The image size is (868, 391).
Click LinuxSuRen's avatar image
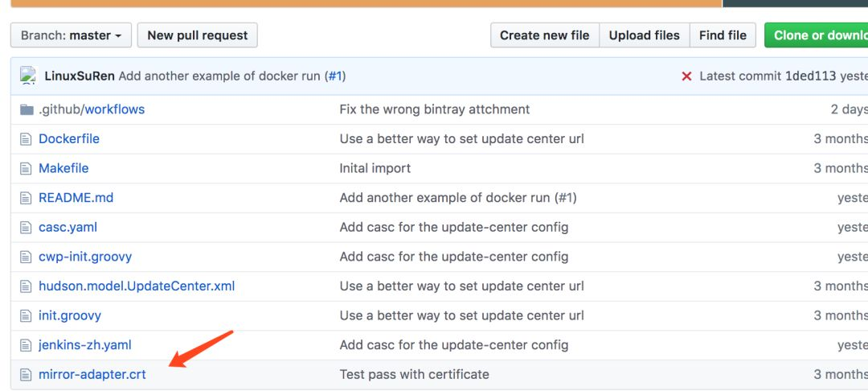(x=29, y=76)
